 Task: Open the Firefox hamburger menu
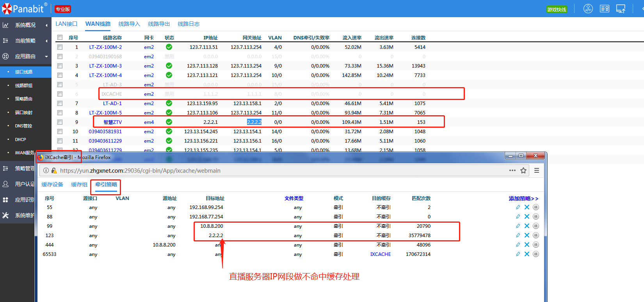tap(537, 170)
